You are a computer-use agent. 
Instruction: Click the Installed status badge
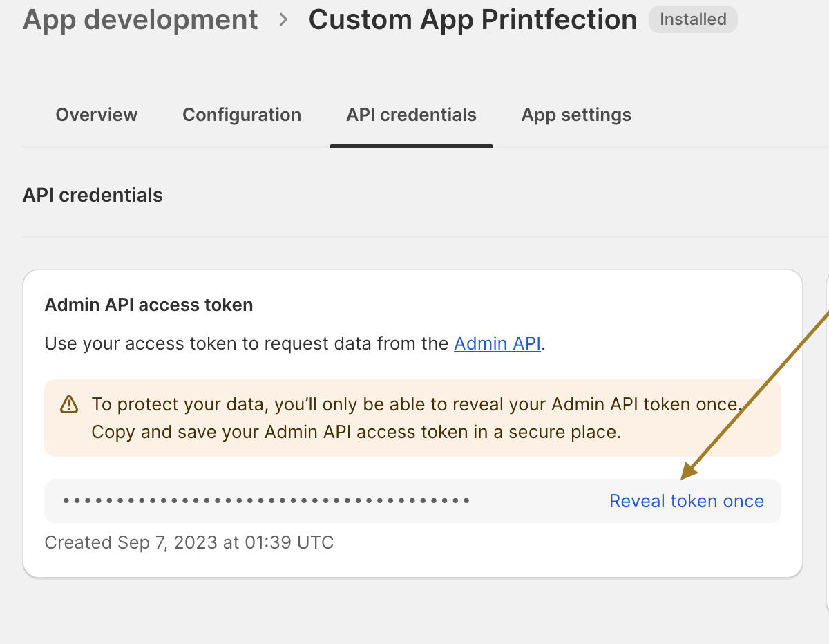(693, 20)
